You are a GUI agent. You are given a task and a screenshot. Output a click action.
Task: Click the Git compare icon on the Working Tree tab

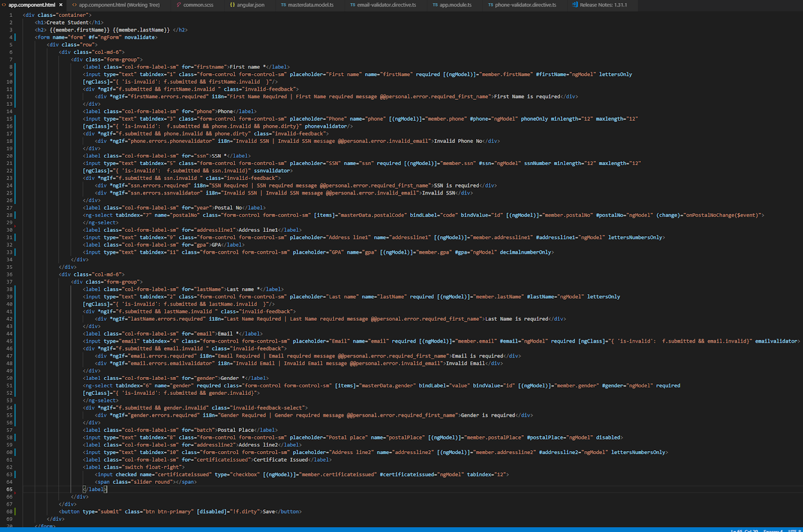click(75, 5)
